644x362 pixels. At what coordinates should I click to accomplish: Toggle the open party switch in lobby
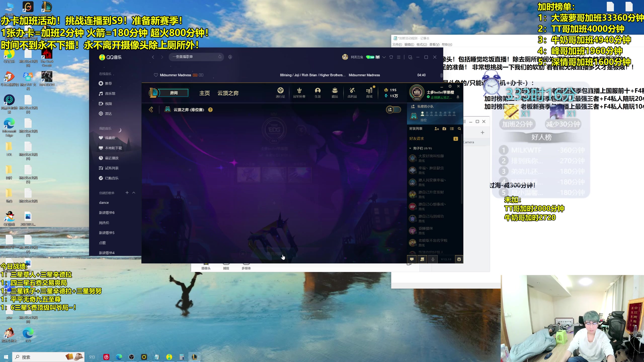coord(393,110)
